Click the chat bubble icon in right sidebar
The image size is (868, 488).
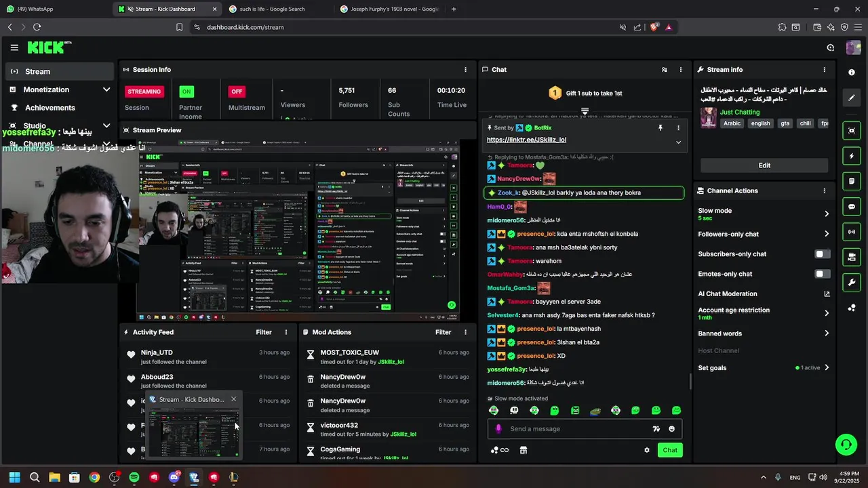point(852,207)
